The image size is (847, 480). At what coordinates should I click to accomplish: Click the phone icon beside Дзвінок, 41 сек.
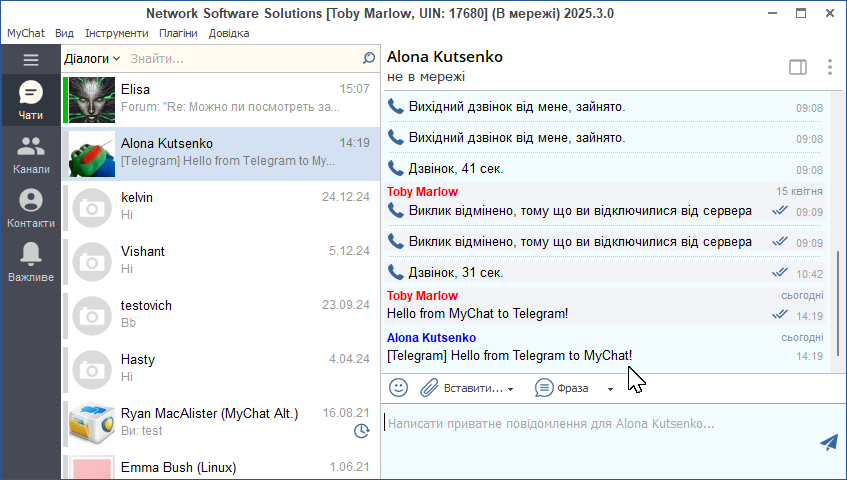395,168
